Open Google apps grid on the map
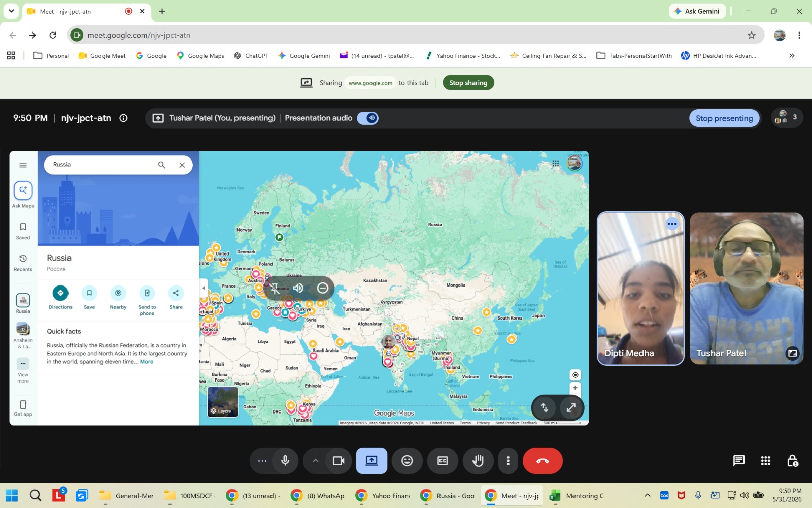Image resolution: width=812 pixels, height=508 pixels. point(556,164)
